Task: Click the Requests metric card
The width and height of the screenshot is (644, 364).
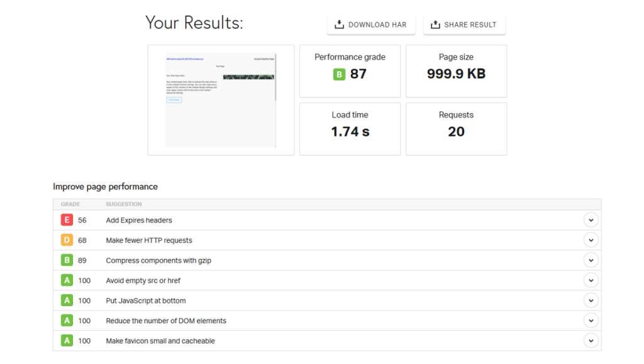Action: (x=456, y=128)
